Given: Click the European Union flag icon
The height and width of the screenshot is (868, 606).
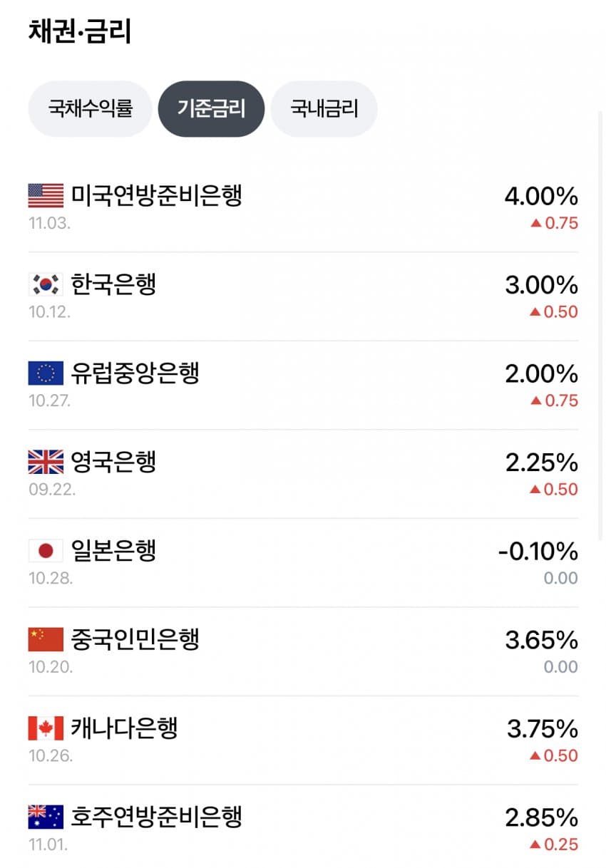Looking at the screenshot, I should (x=46, y=373).
